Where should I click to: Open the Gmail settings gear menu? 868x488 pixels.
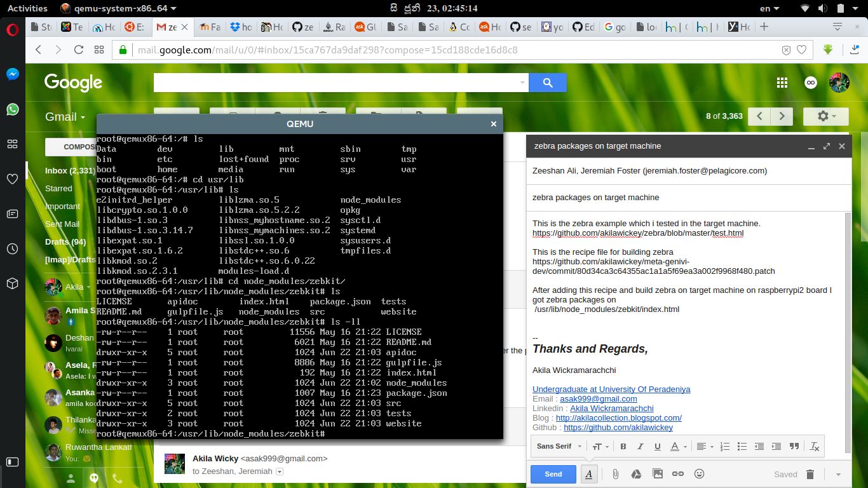click(825, 116)
